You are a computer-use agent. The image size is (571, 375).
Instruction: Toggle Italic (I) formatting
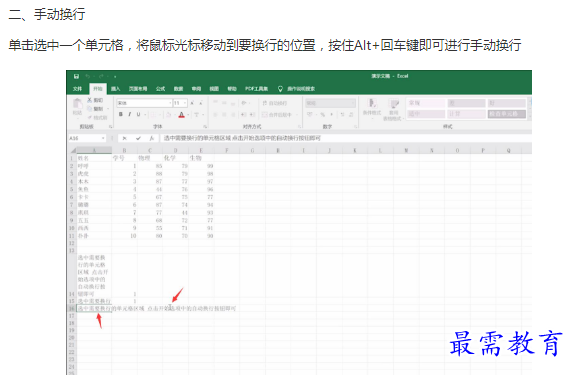pyautogui.click(x=130, y=115)
